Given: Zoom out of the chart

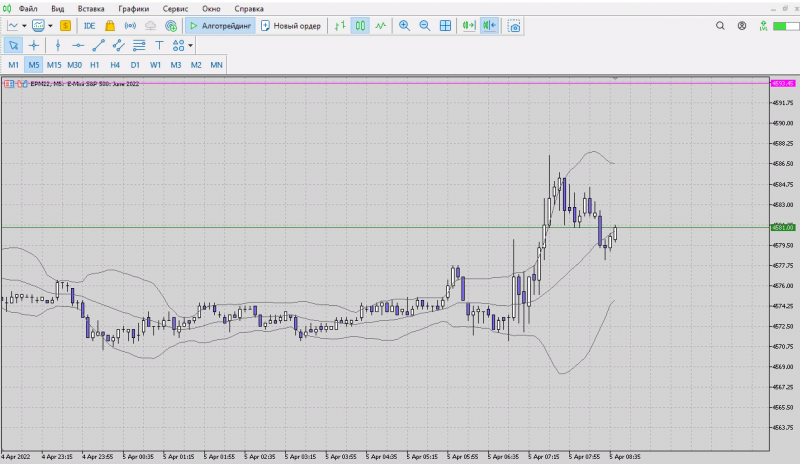Looking at the screenshot, I should point(424,26).
